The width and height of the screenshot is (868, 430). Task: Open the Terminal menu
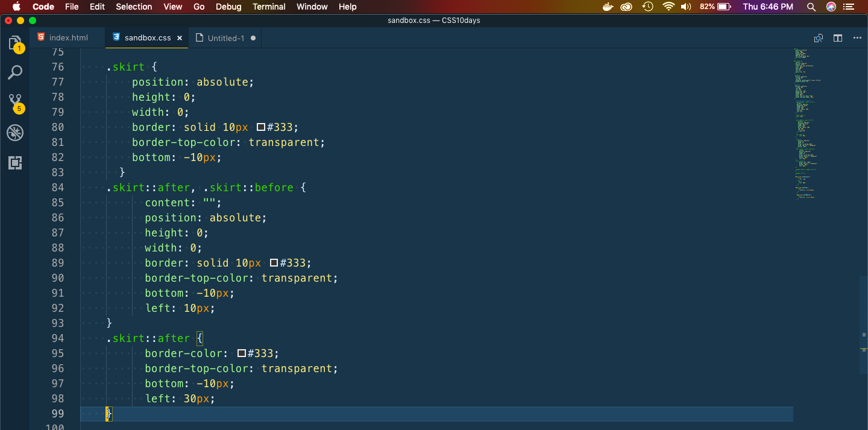(x=269, y=7)
